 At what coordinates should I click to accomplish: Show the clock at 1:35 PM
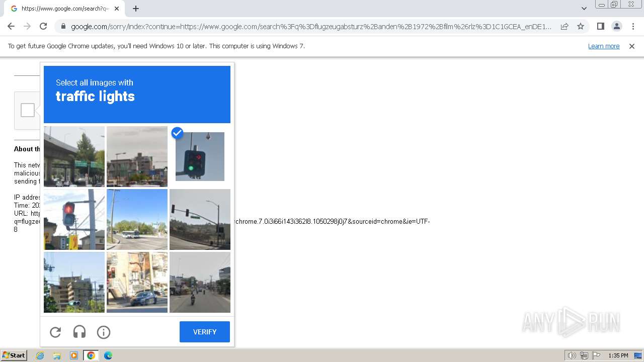[x=618, y=355]
